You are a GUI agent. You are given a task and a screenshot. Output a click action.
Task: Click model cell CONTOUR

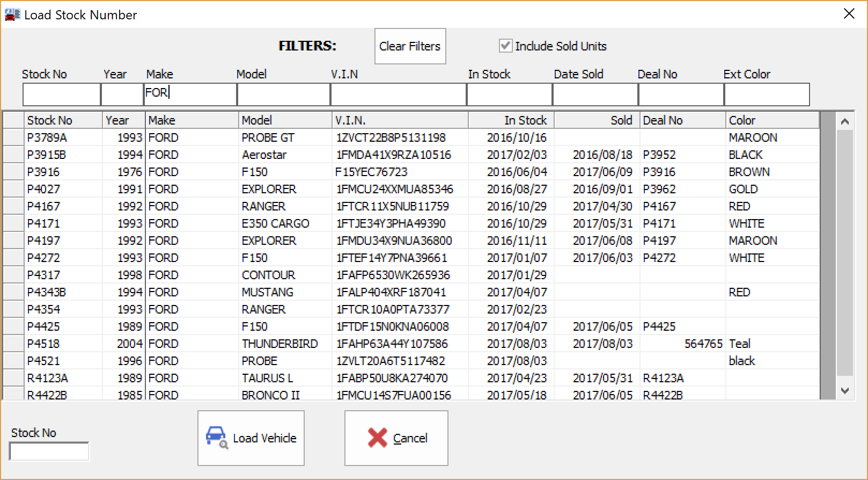tap(269, 275)
